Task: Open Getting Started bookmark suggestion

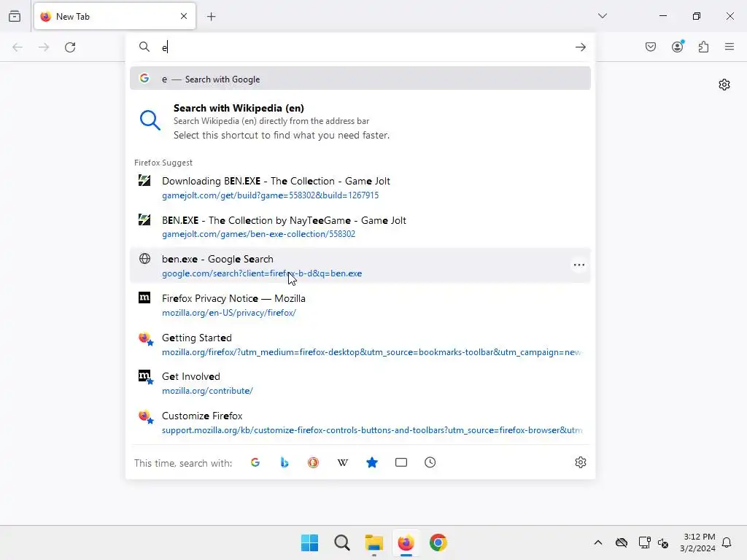Action: click(x=360, y=344)
